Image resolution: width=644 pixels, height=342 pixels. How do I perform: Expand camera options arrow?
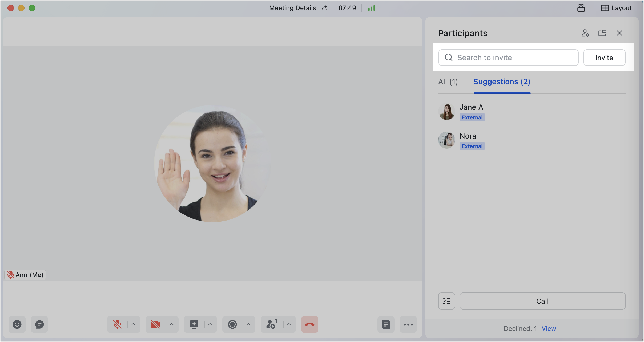coord(172,324)
